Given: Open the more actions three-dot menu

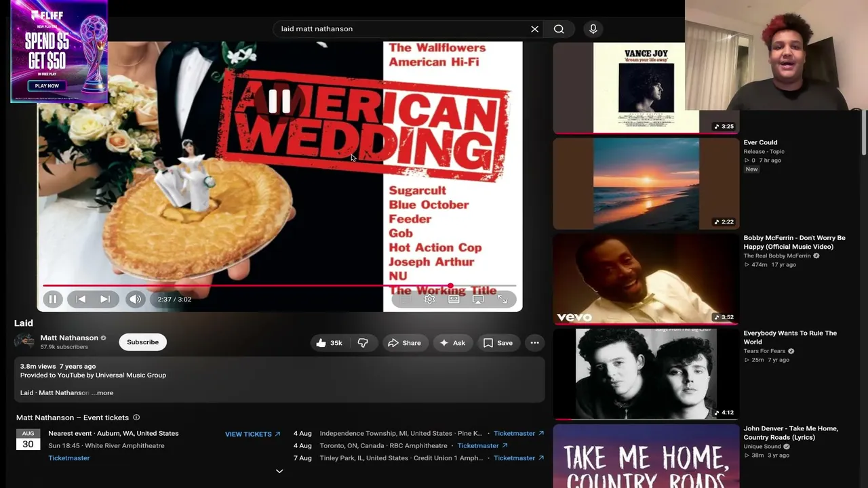Looking at the screenshot, I should tap(535, 343).
